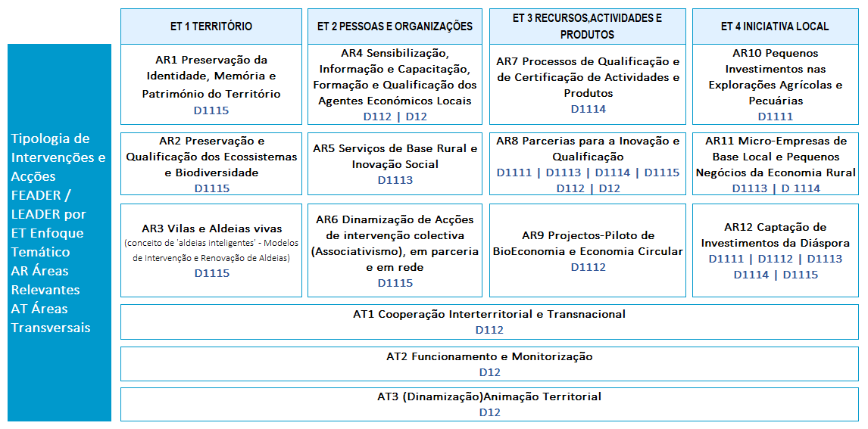Click the D112 | D12 codes under AR4
Viewport: 868px width, 429px height.
[395, 117]
